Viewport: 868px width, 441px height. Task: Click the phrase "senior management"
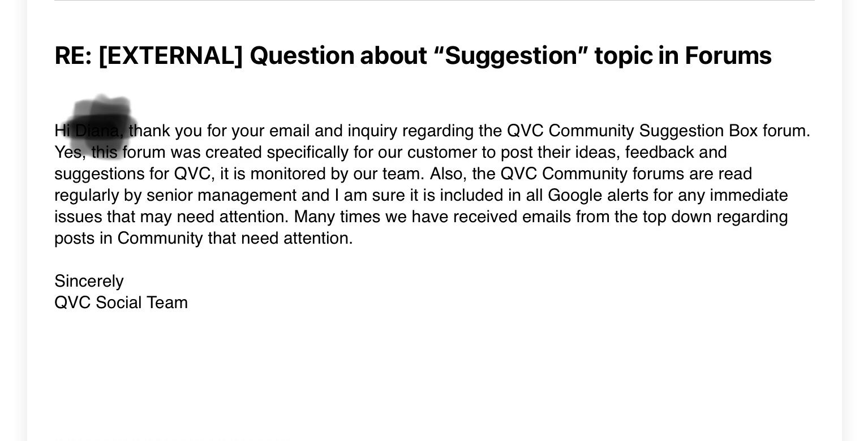221,196
